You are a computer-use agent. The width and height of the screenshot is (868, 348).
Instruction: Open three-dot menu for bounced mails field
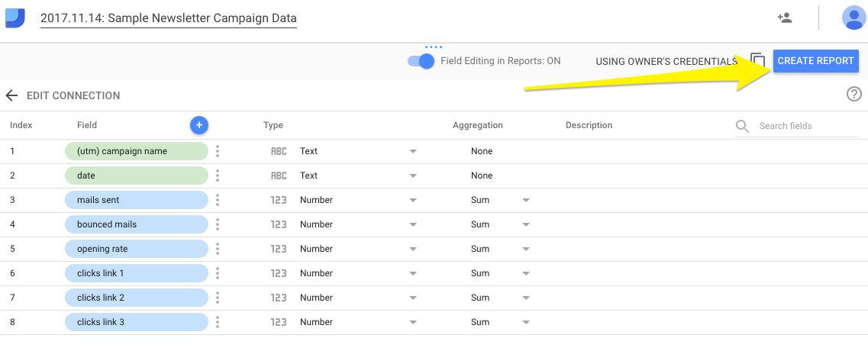(x=218, y=224)
